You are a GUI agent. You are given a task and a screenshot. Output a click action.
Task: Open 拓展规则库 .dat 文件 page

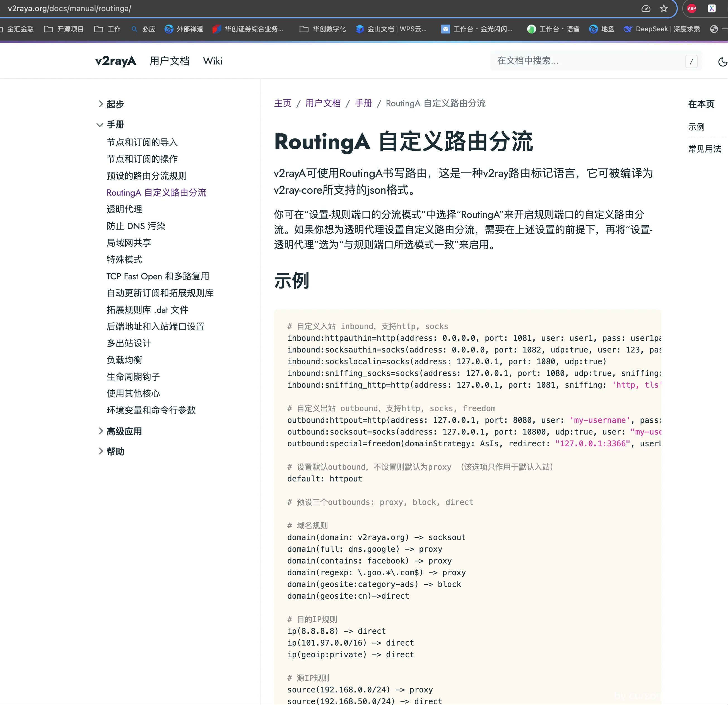[x=147, y=310]
